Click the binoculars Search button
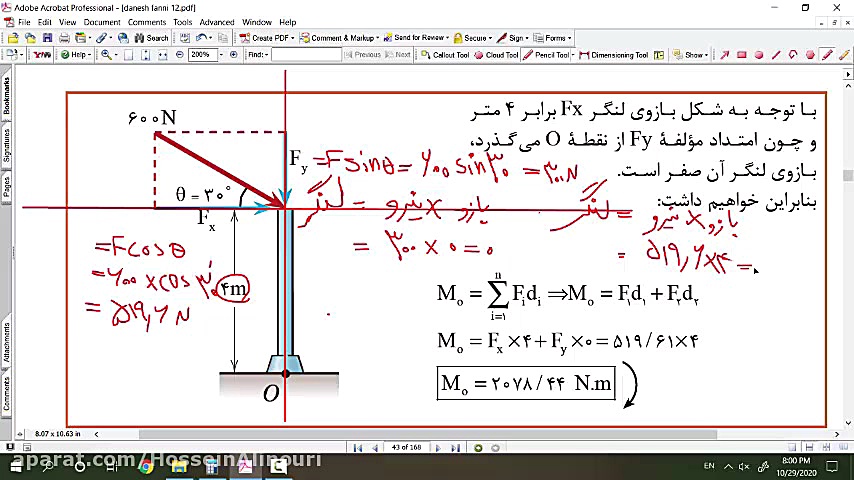The height and width of the screenshot is (480, 854). [152, 38]
